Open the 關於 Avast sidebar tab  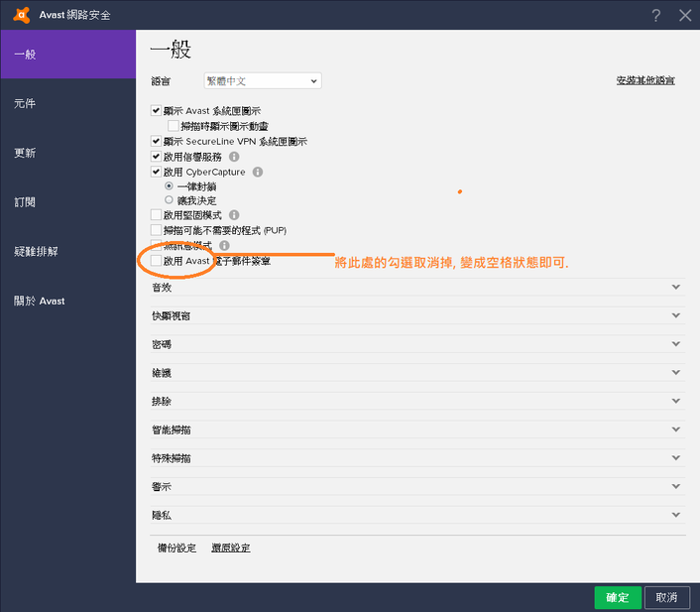(x=68, y=301)
